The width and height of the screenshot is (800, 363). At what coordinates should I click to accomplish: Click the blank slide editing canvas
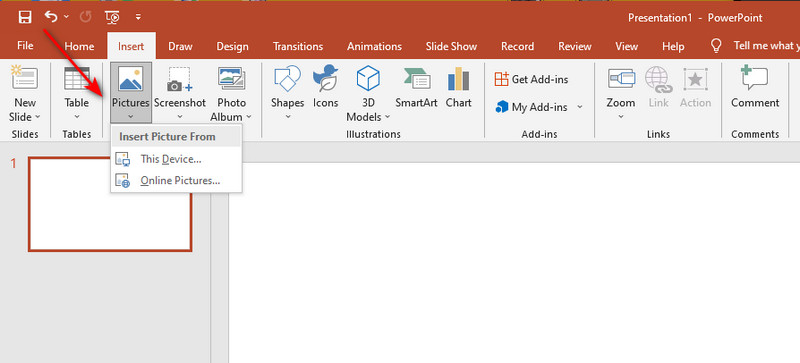click(x=514, y=262)
